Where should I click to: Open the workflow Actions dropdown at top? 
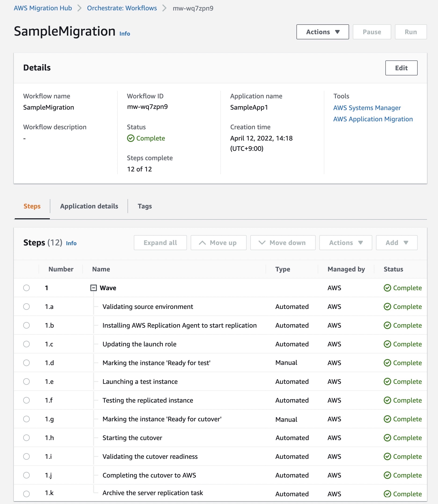(x=322, y=32)
